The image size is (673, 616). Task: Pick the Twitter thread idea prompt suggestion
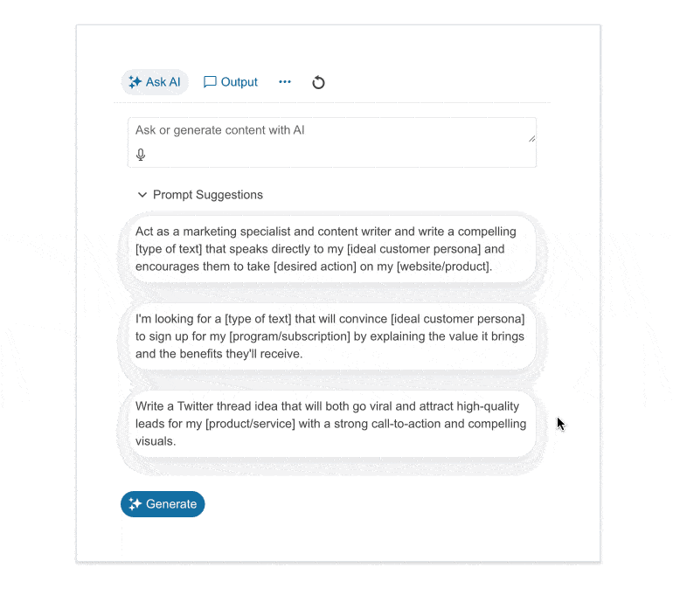coord(331,424)
